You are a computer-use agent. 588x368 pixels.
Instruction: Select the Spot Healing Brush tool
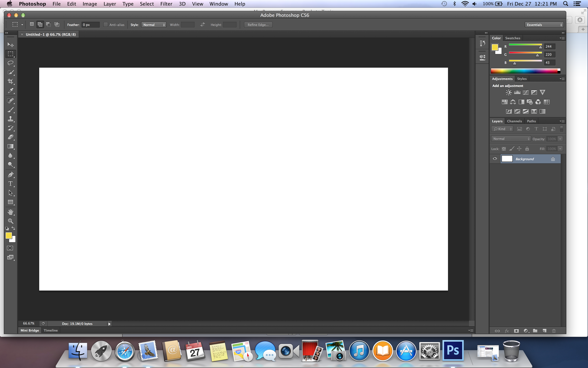[x=10, y=101]
